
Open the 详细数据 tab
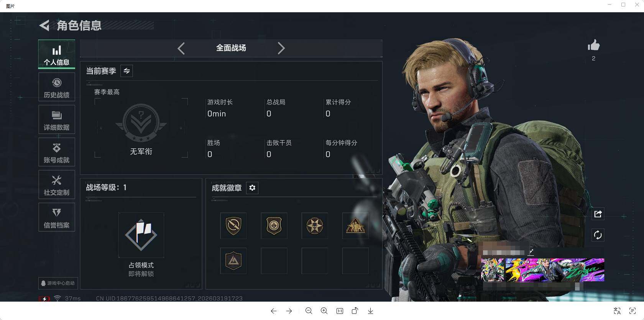point(57,119)
